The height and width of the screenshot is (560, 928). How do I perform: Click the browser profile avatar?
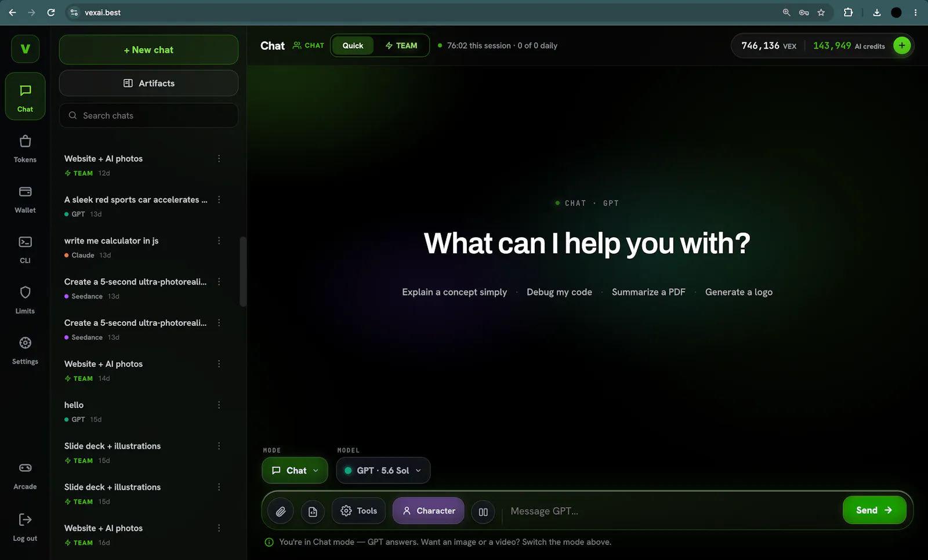point(896,12)
